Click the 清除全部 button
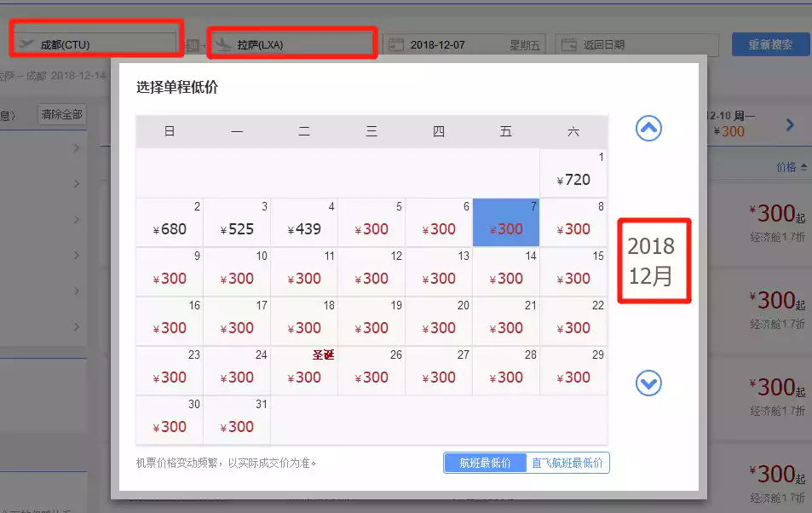This screenshot has height=513, width=812. click(62, 114)
